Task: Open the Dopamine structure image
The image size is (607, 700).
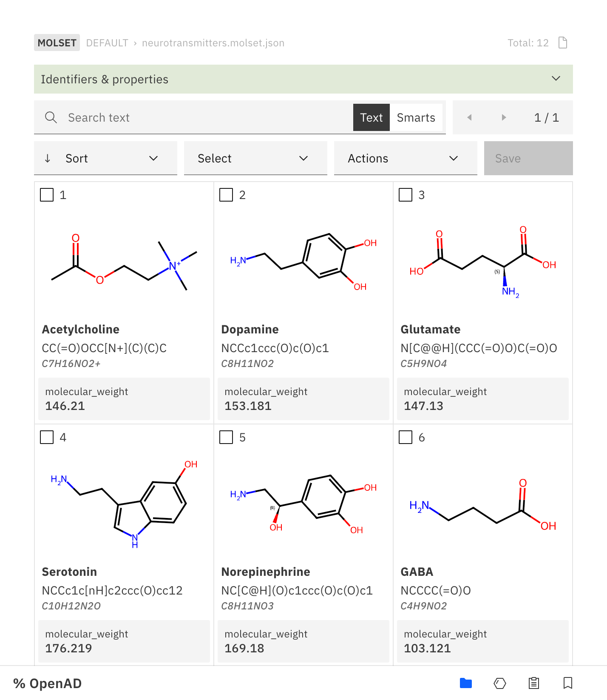Action: [303, 262]
